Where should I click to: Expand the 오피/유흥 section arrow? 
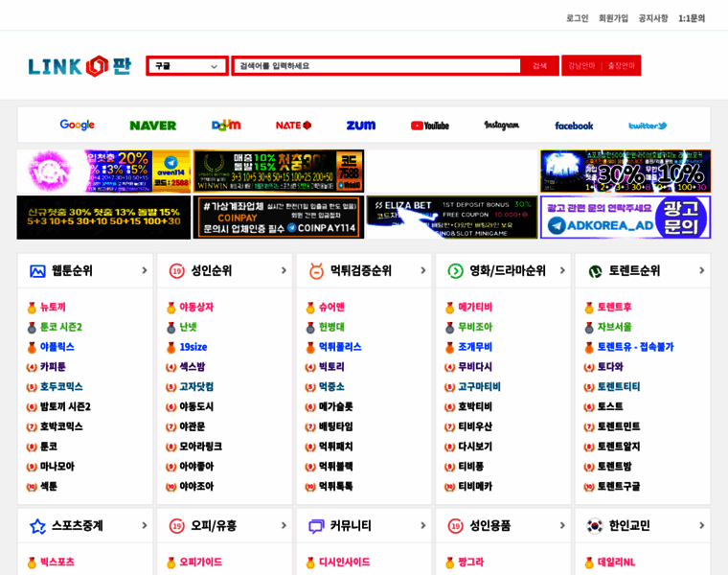pos(284,525)
